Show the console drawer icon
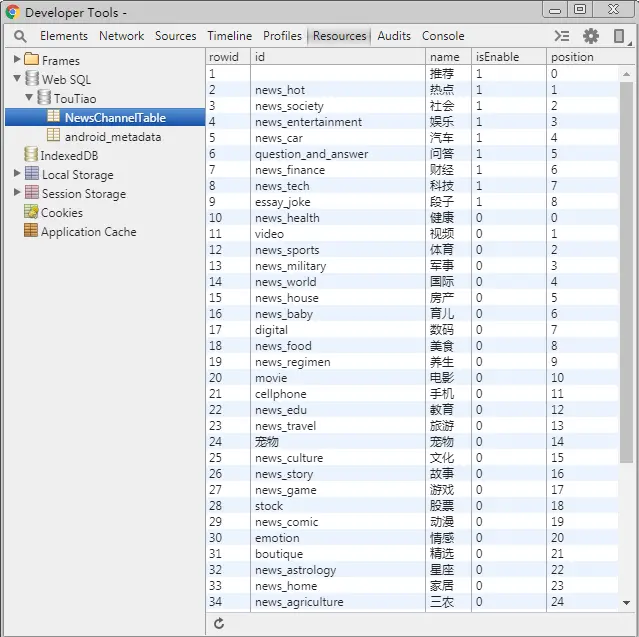639x637 pixels. tap(562, 36)
